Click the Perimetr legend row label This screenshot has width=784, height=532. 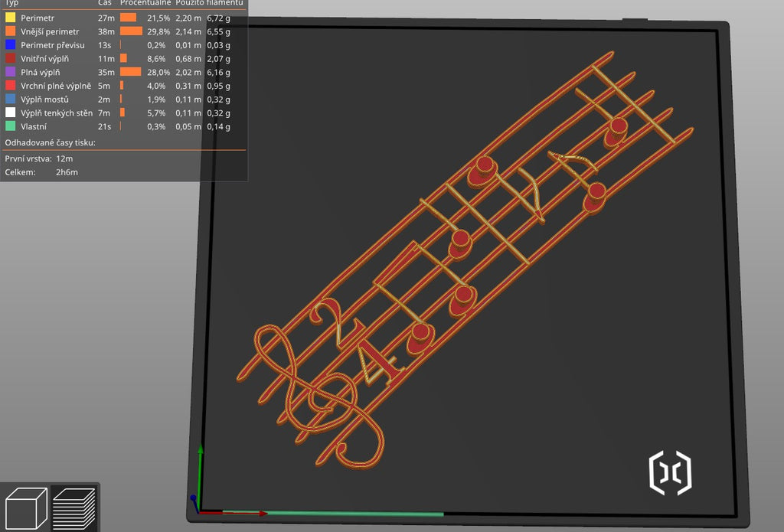click(38, 18)
